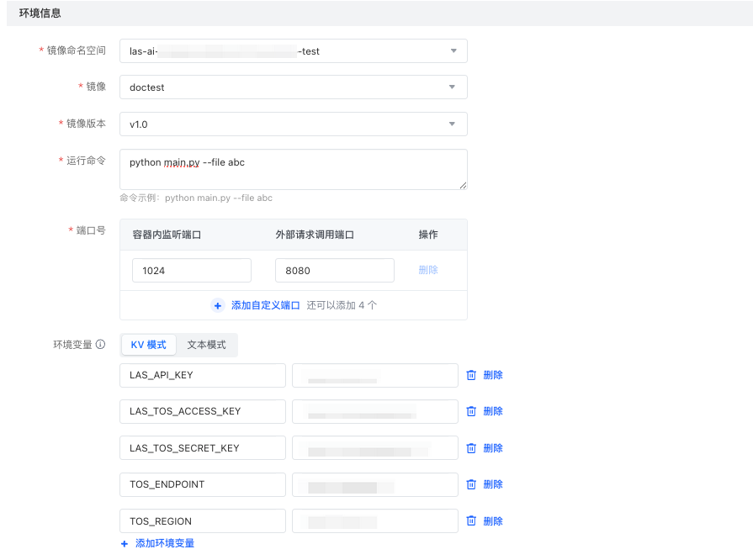
Task: Click the container port field showing 1024
Action: (192, 270)
